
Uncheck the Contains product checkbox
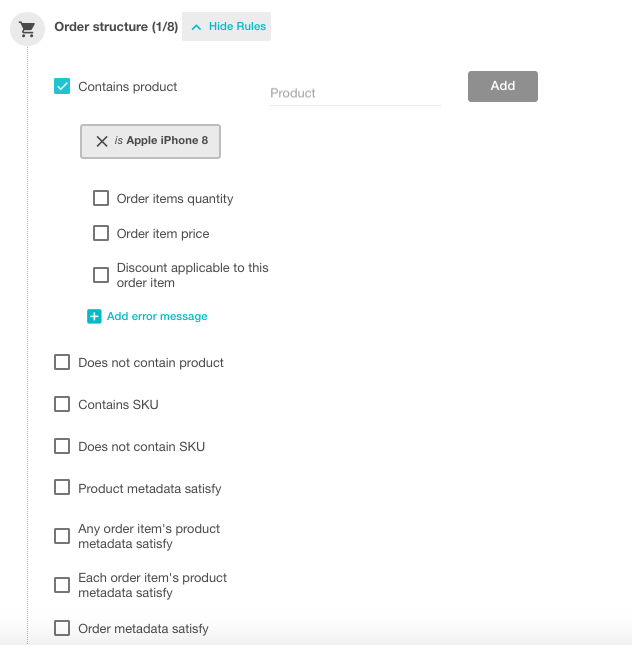[x=62, y=87]
